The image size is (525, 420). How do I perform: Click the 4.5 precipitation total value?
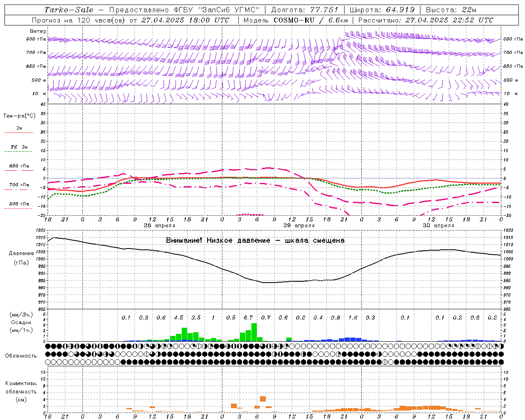[178, 317]
